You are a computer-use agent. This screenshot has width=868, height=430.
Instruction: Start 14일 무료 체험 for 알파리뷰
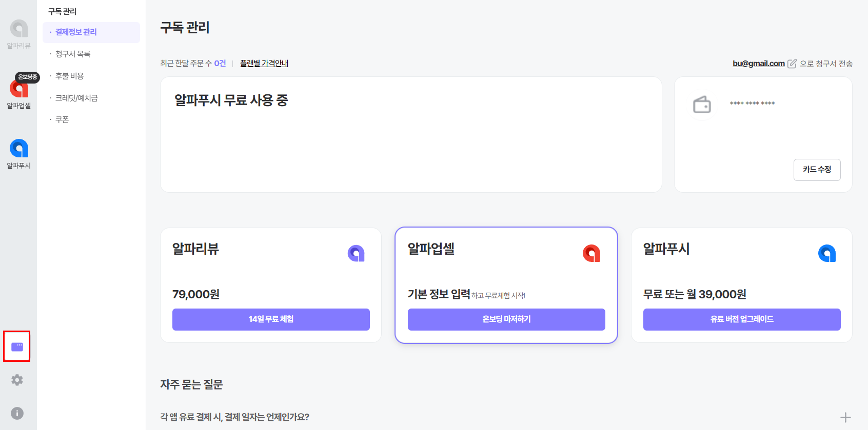pyautogui.click(x=271, y=319)
